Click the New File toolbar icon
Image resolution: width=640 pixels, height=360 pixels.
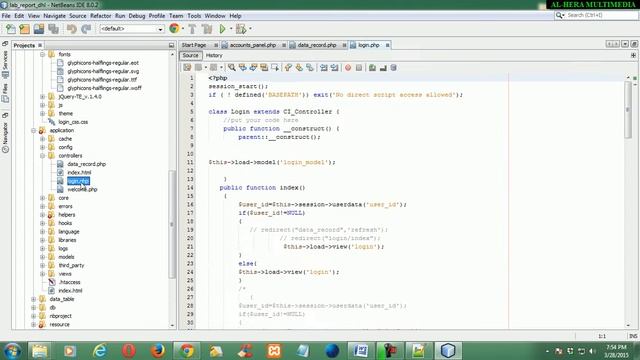(x=11, y=29)
